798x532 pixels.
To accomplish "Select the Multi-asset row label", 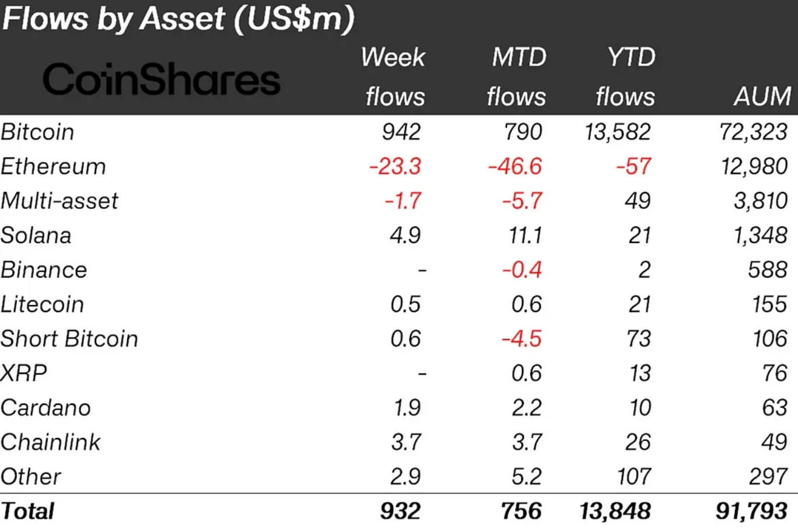I will [60, 201].
